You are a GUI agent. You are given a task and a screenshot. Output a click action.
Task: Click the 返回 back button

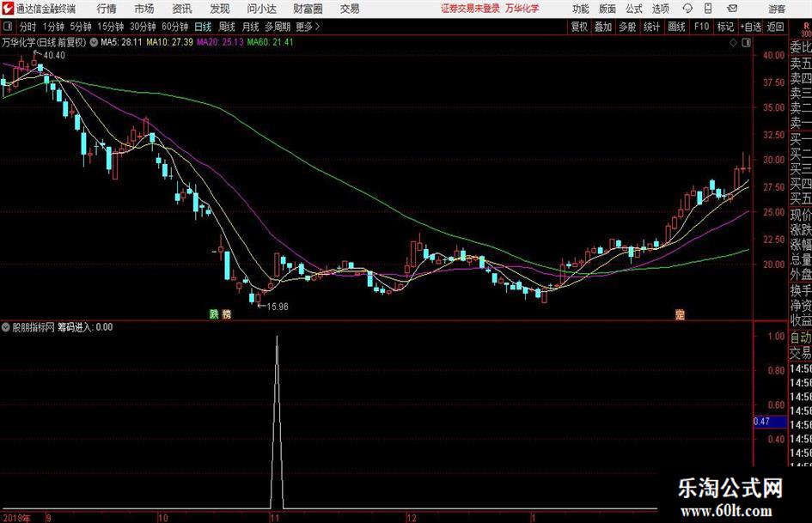(x=775, y=27)
